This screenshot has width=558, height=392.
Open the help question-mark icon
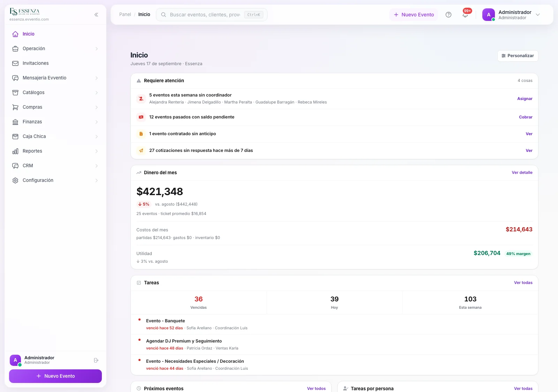pyautogui.click(x=448, y=15)
